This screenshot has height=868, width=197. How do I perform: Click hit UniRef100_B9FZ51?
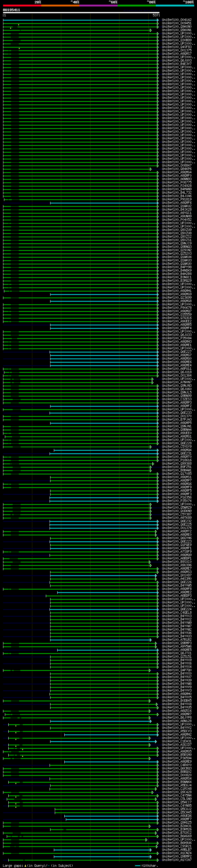tap(177, 467)
